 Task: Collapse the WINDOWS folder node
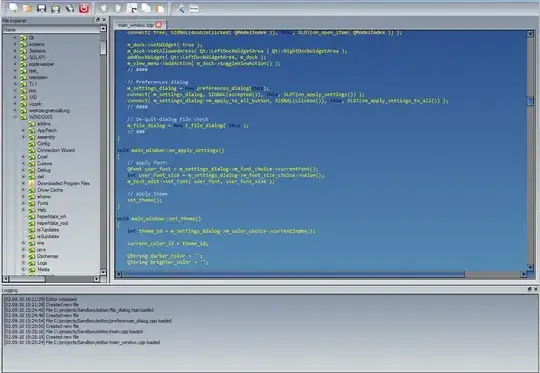[15, 117]
